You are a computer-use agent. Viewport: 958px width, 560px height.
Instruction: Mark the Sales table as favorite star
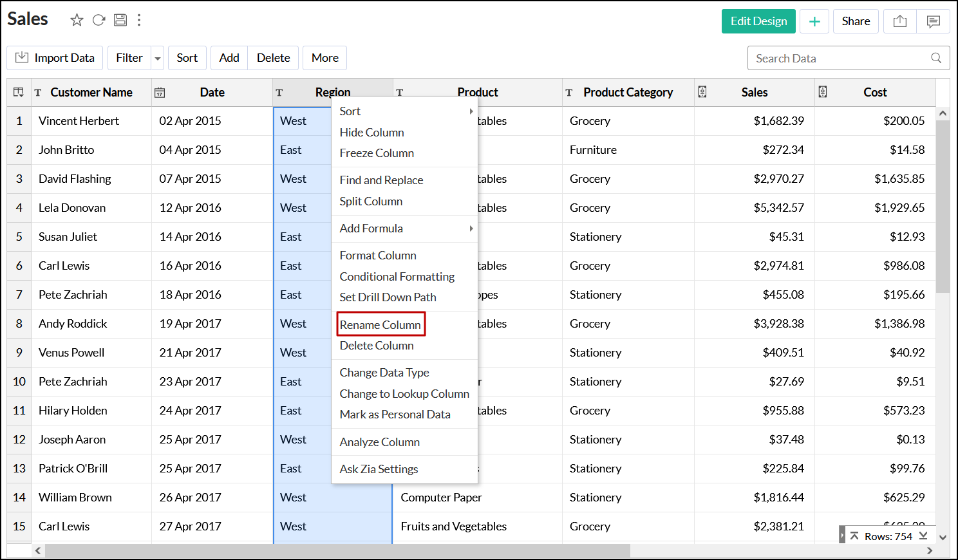tap(77, 20)
